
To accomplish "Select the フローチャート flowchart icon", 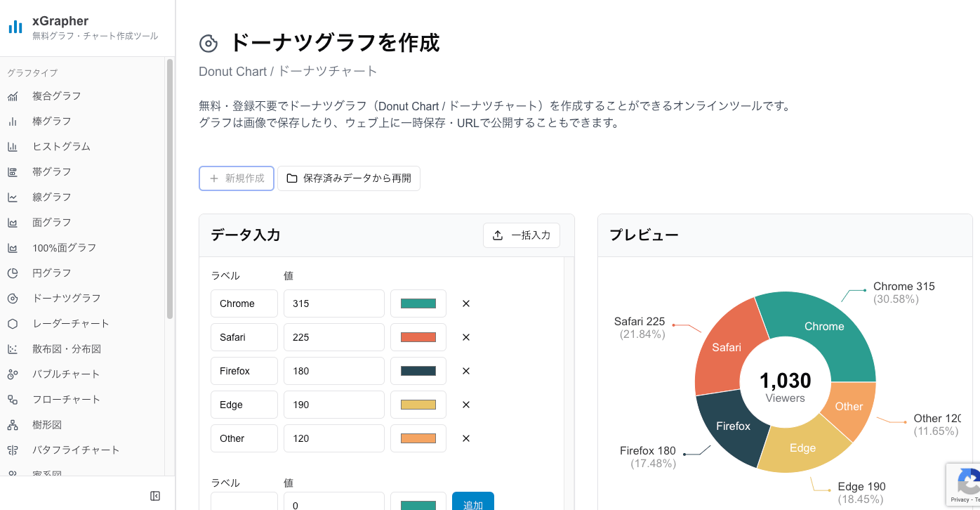I will [13, 399].
